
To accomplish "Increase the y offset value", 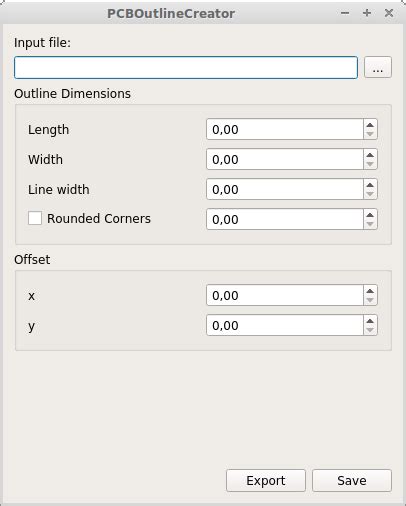I will (370, 321).
